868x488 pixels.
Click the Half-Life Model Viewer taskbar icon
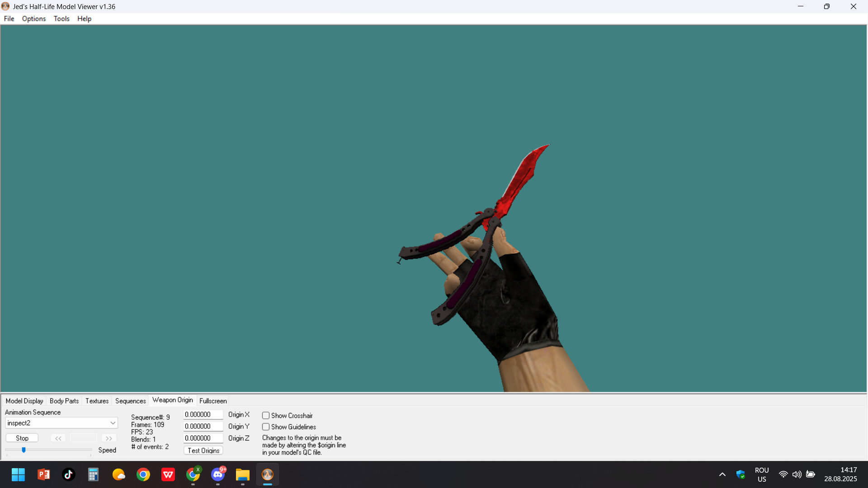[x=268, y=474]
